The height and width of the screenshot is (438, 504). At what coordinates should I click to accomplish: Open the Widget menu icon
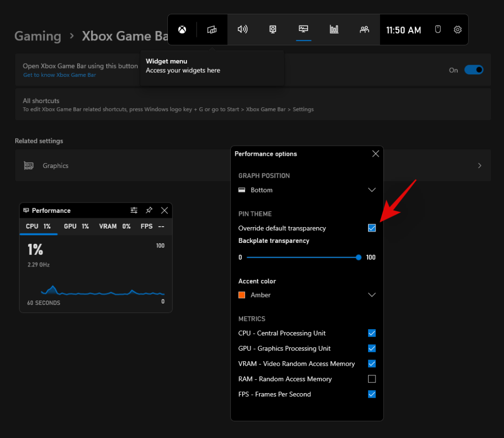(212, 30)
